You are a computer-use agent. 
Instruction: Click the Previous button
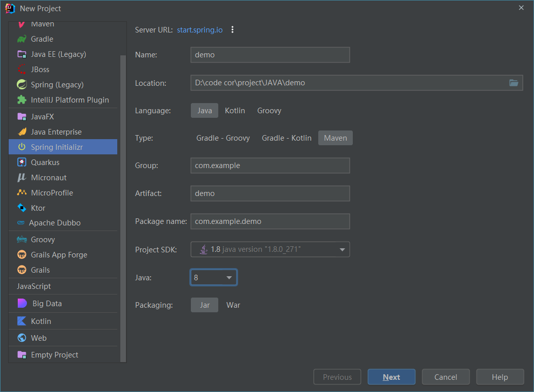[337, 377]
